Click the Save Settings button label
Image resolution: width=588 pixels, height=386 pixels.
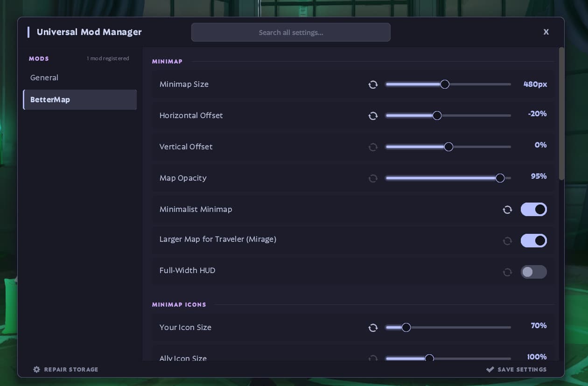522,369
